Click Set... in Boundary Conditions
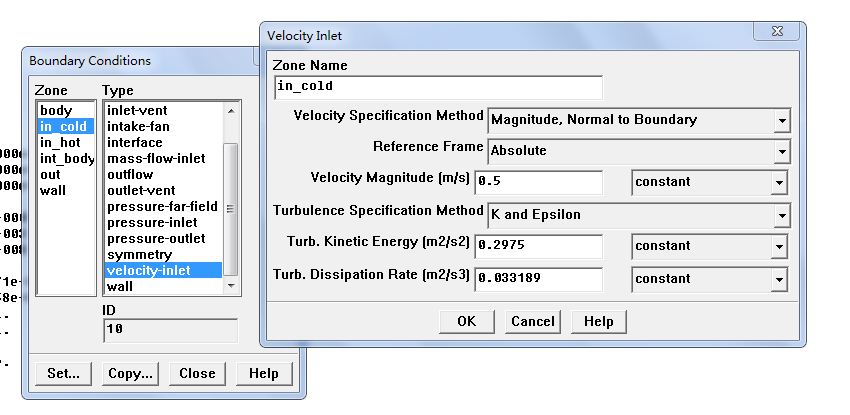The image size is (850, 415). [x=64, y=373]
